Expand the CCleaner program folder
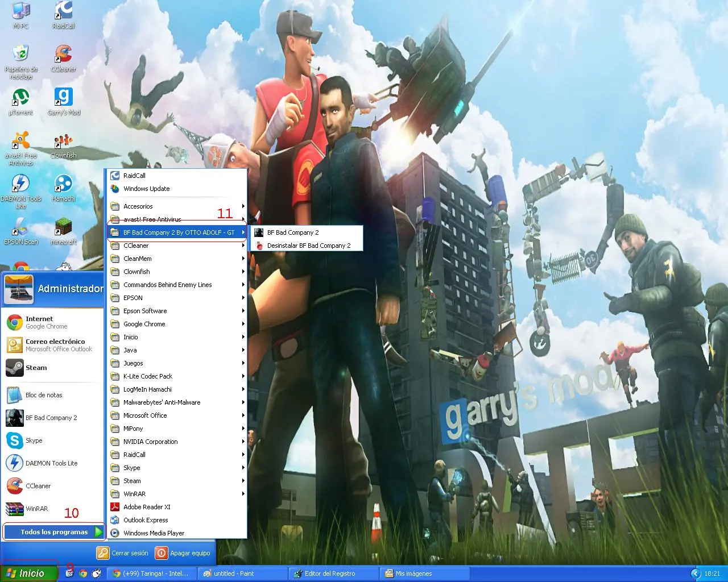 click(x=177, y=246)
